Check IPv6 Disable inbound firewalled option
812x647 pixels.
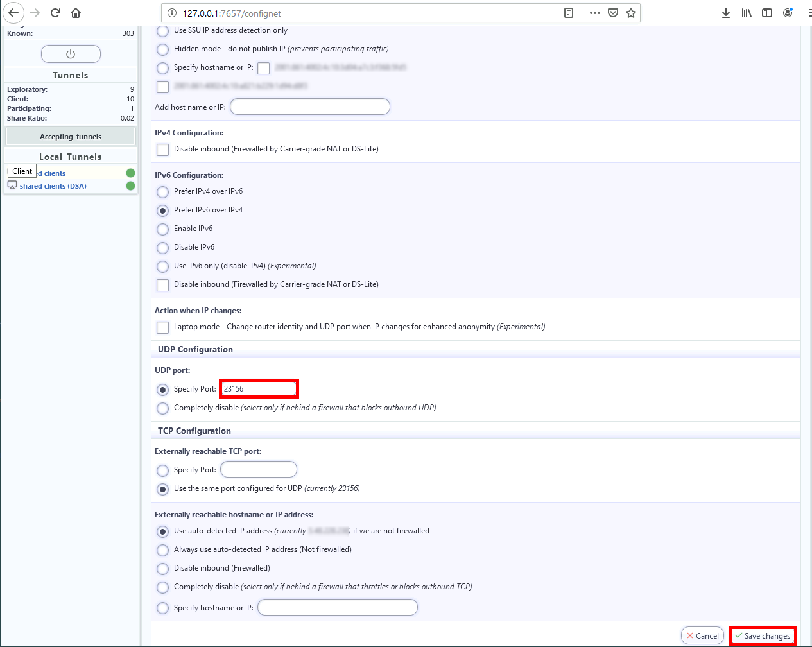[x=163, y=285]
